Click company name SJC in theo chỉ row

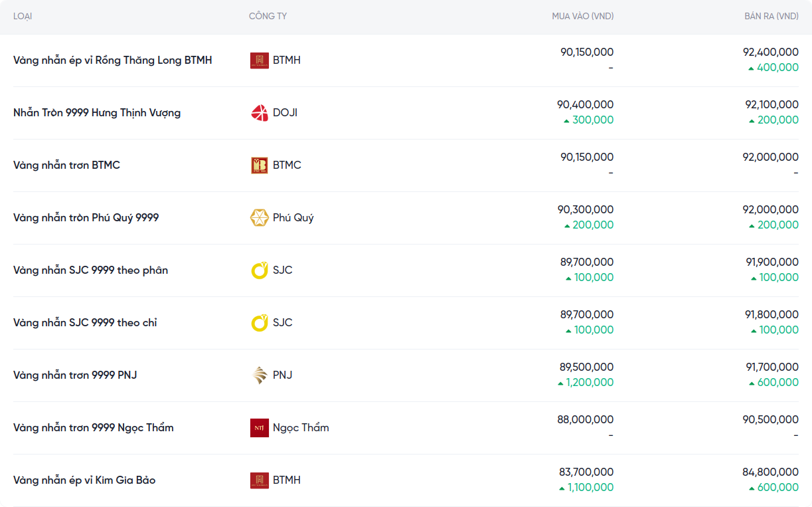tap(283, 323)
